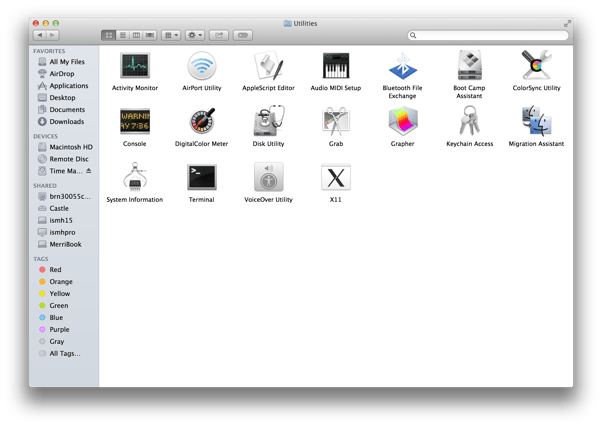Image resolution: width=602 pixels, height=427 pixels.
Task: Select VoiceOver Utility icon
Action: [268, 177]
